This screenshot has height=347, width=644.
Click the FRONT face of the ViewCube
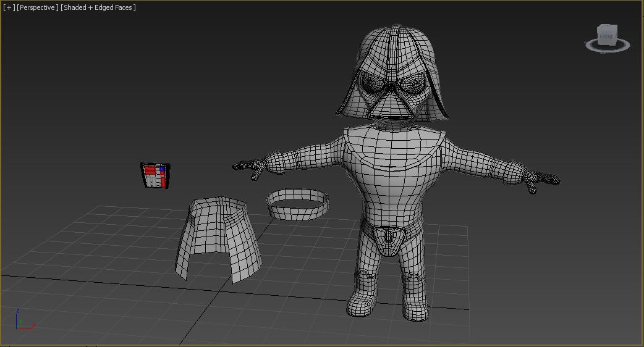[x=606, y=37]
